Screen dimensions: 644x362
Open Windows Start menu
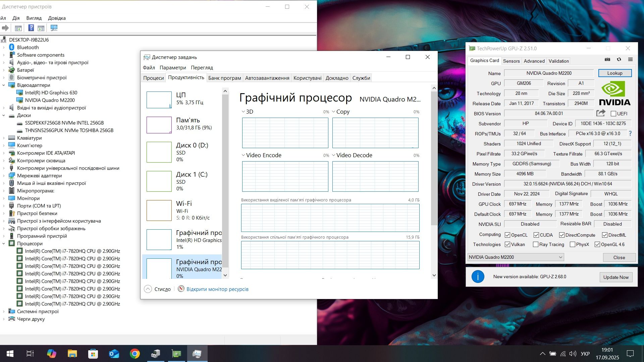click(10, 354)
